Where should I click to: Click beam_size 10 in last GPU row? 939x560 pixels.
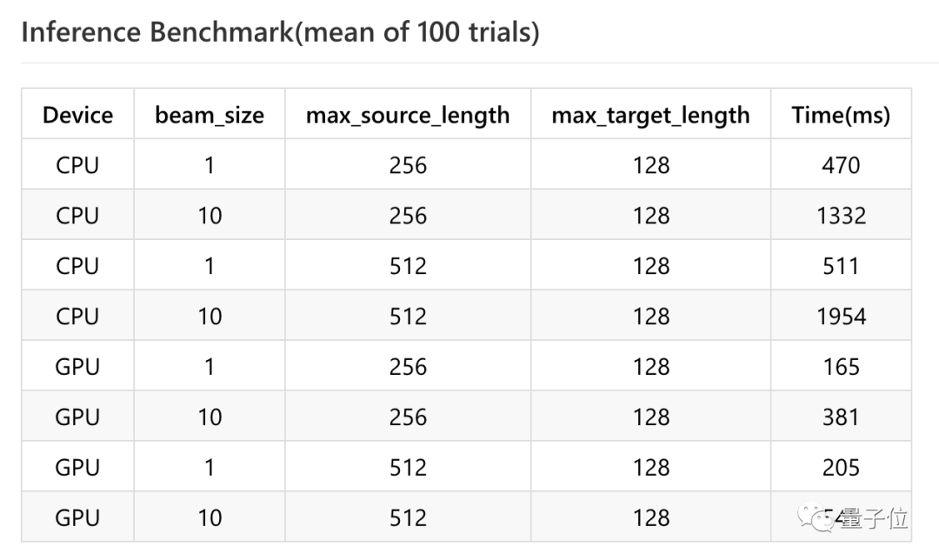pyautogui.click(x=210, y=517)
